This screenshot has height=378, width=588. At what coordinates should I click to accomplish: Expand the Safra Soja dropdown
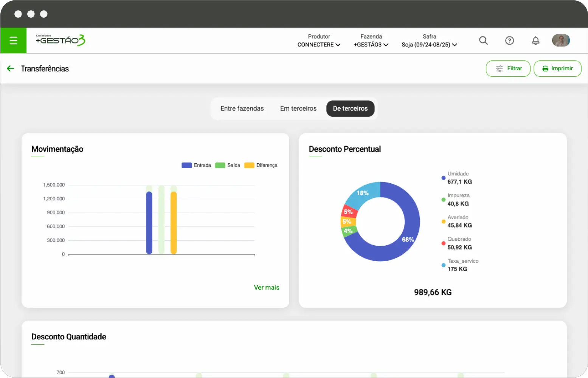click(x=429, y=45)
